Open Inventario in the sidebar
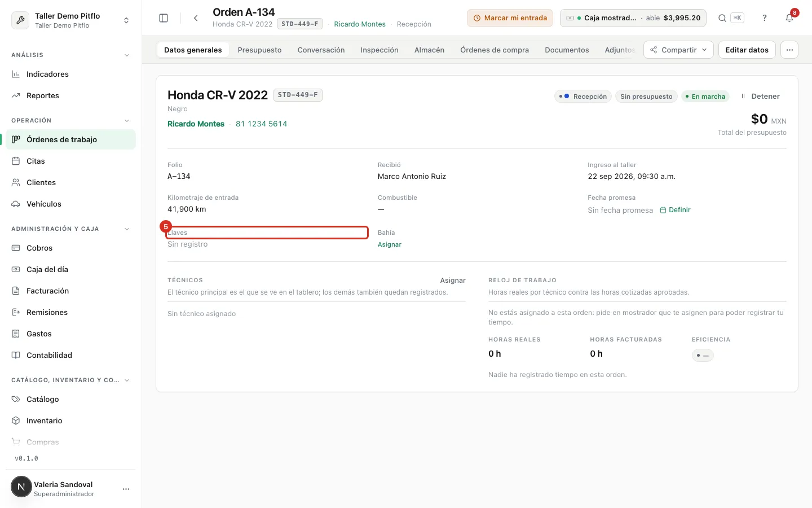The image size is (812, 508). 70,421
